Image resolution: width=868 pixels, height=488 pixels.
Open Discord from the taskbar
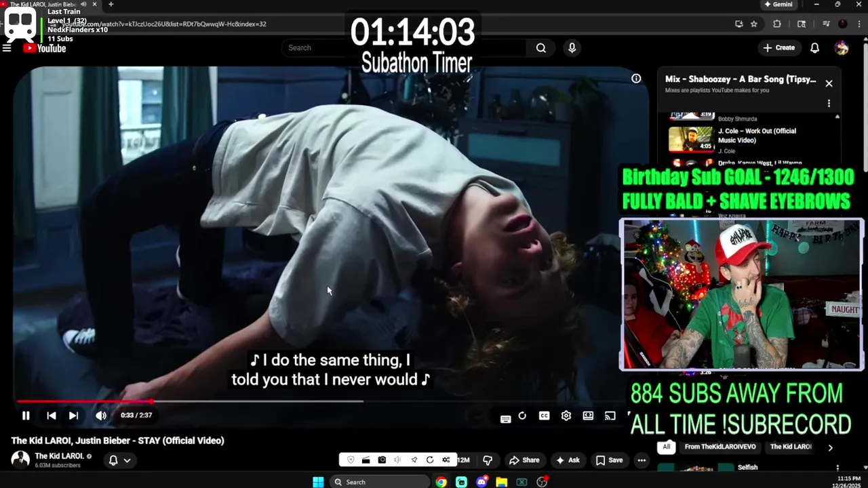[x=481, y=482]
